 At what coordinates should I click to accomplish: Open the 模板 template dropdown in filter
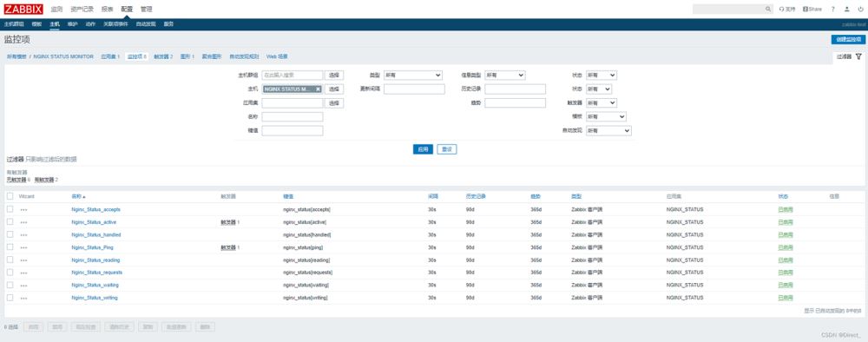tap(606, 117)
